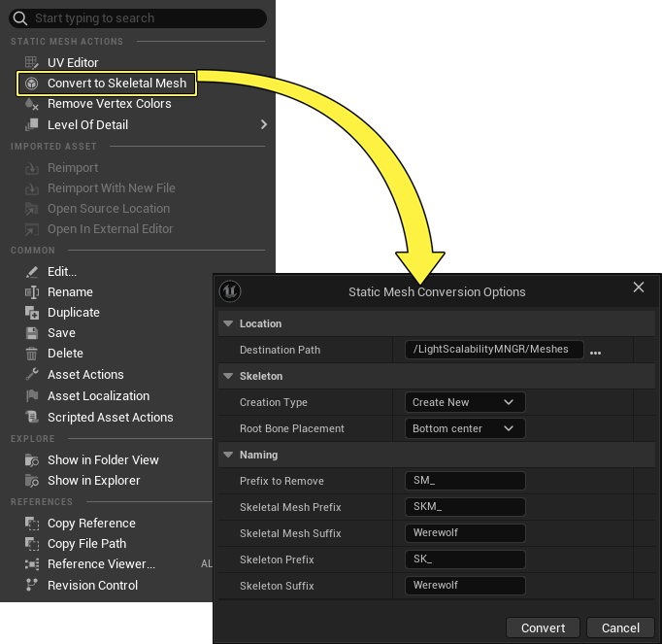662x644 pixels.
Task: Click the Level Of Detail icon
Action: (x=32, y=124)
